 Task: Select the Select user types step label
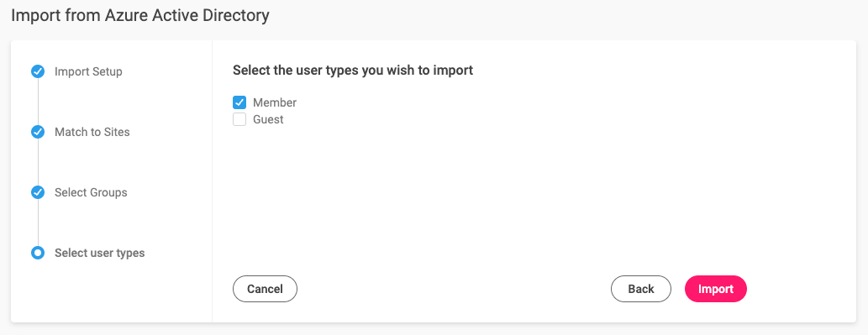click(x=100, y=254)
